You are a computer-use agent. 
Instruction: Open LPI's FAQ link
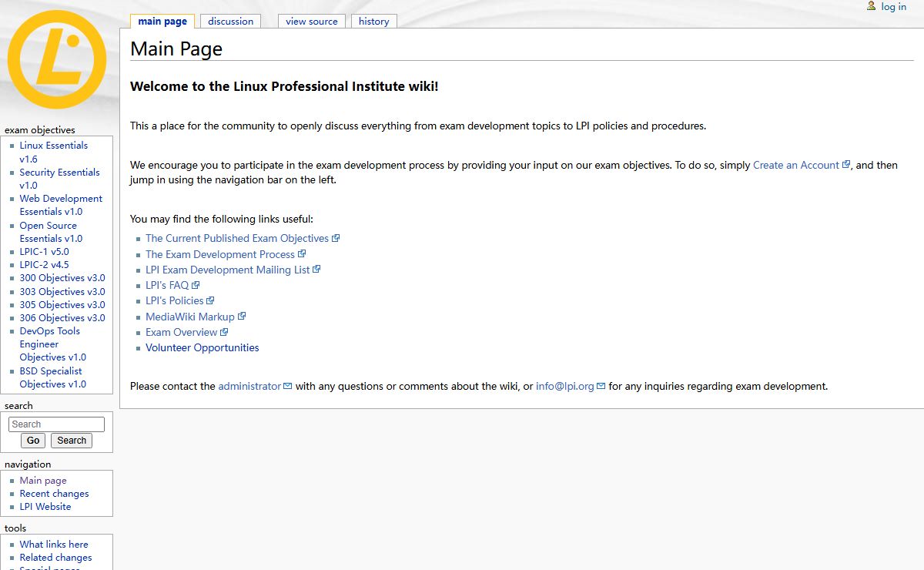point(167,285)
